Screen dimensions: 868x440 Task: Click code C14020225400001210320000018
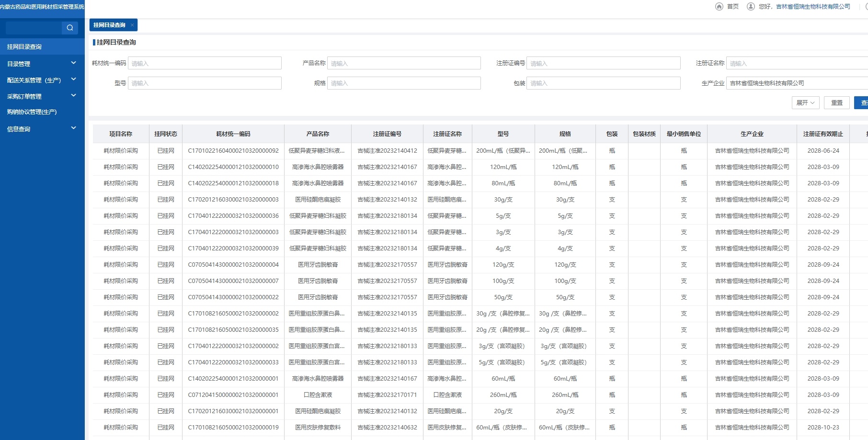click(x=233, y=183)
